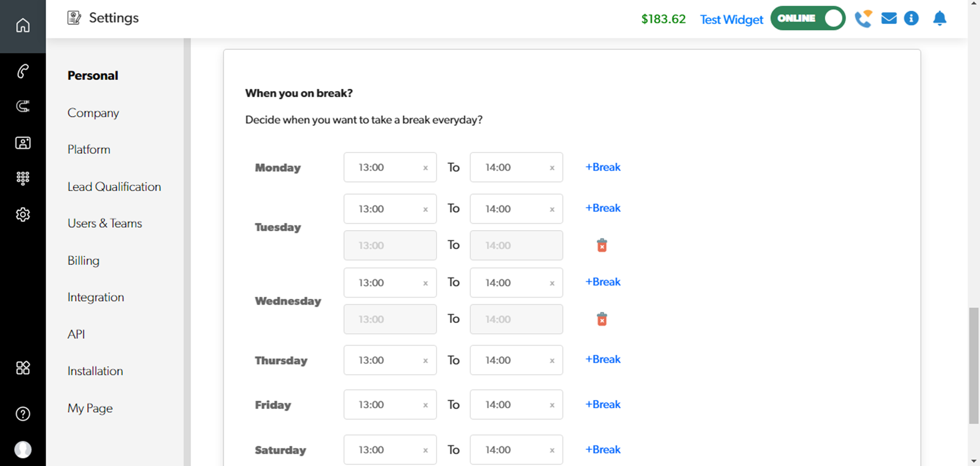This screenshot has width=980, height=466.
Task: Click the settings gear in sidebar
Action: point(23,214)
